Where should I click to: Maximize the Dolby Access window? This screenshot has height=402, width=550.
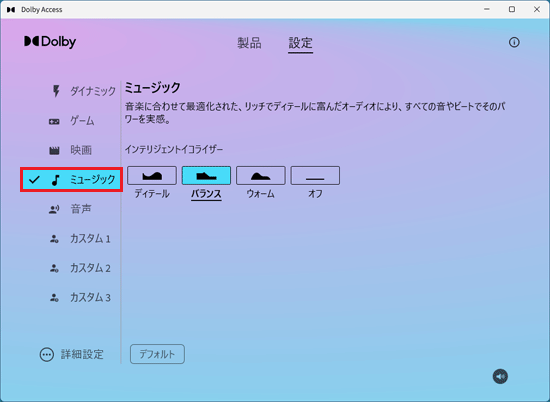(x=512, y=9)
